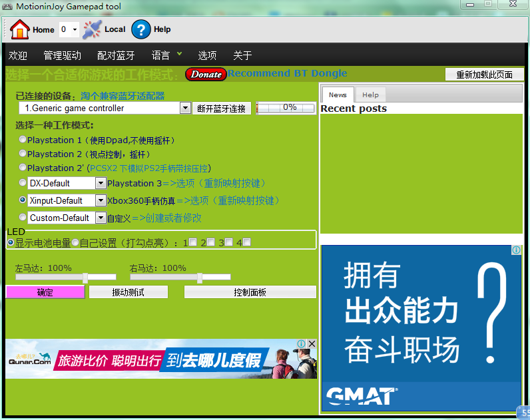The image size is (530, 420).
Task: Click the left motor 左马达 slider handle
Action: pos(85,278)
